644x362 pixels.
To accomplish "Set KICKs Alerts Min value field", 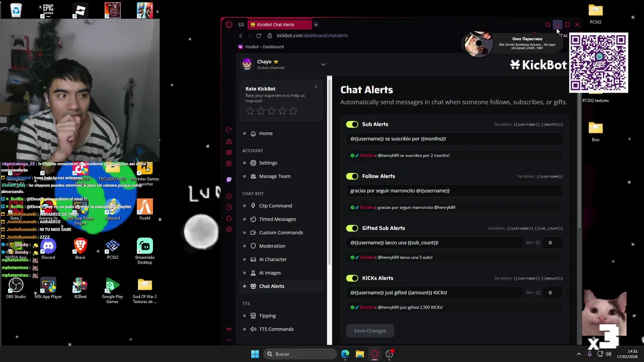I will coord(552,293).
